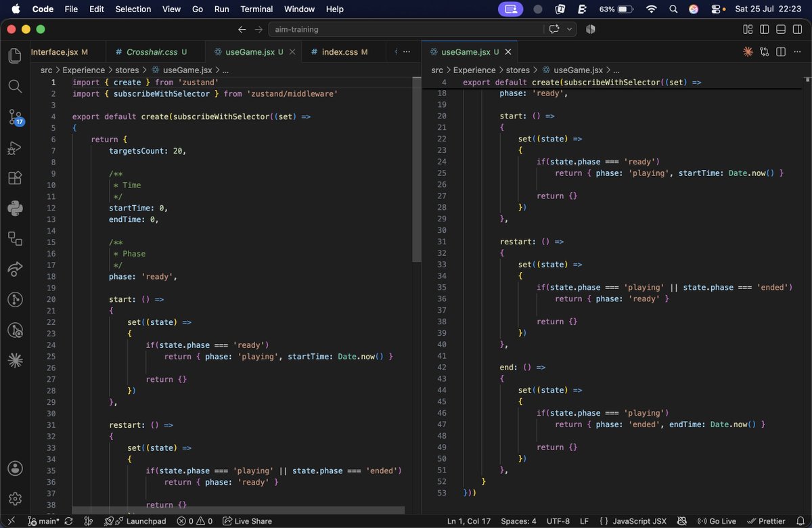812x528 pixels.
Task: Toggle the secondary side bar
Action: (797, 30)
